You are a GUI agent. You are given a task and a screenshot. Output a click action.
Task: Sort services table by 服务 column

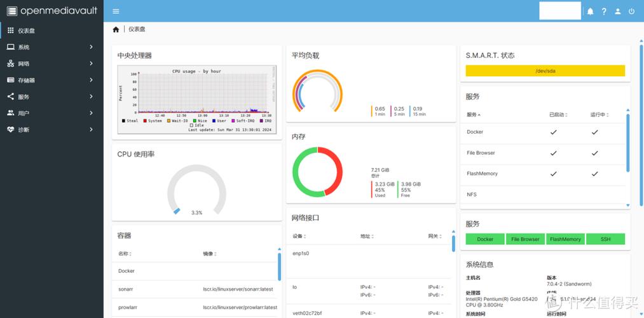[x=474, y=114]
